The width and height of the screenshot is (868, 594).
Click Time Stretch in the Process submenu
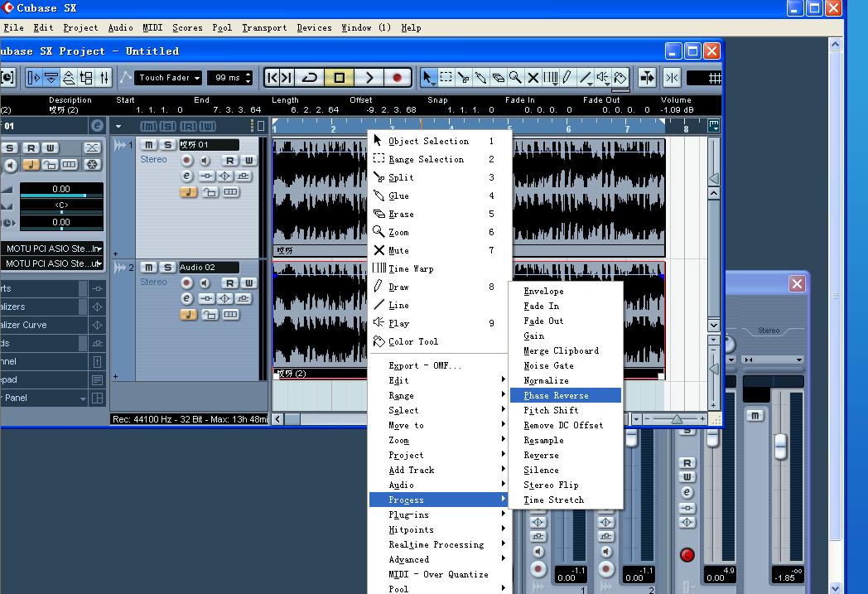tap(565, 500)
